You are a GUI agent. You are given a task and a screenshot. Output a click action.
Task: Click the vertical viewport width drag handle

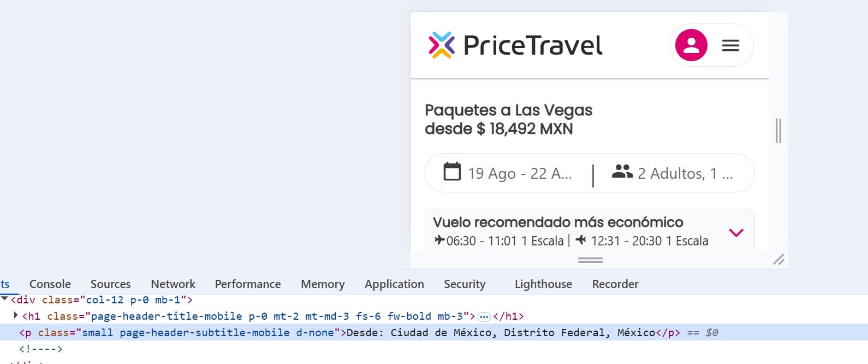coord(778,131)
